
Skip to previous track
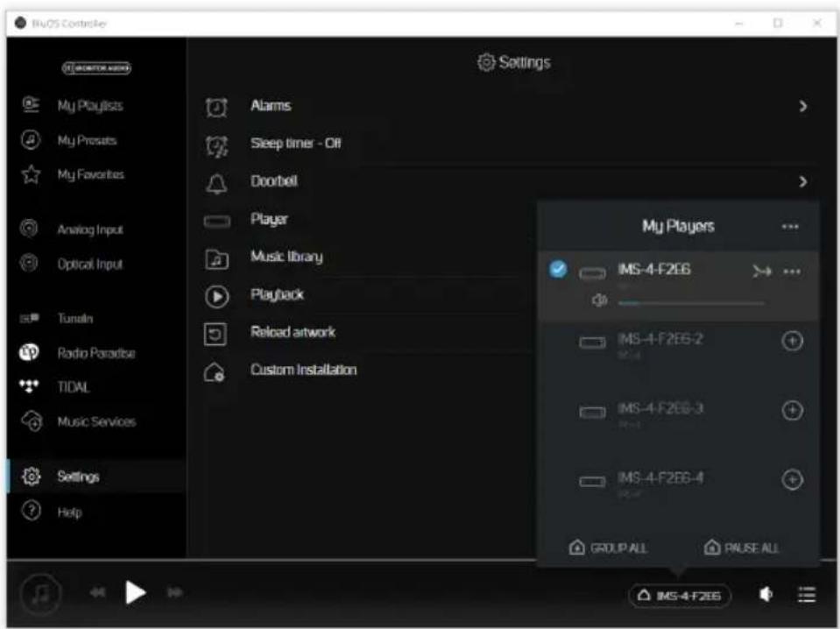tap(97, 592)
